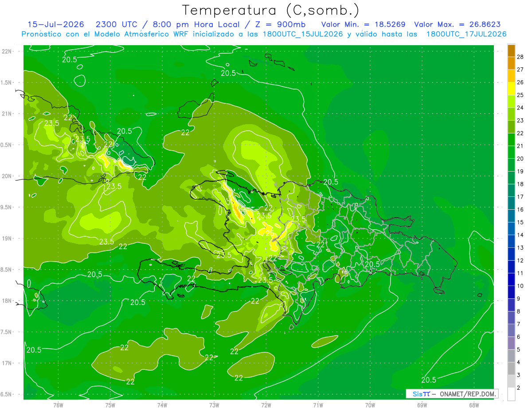The width and height of the screenshot is (532, 411).
Task: Click the '74W' longitude axis label
Action: pos(162,405)
